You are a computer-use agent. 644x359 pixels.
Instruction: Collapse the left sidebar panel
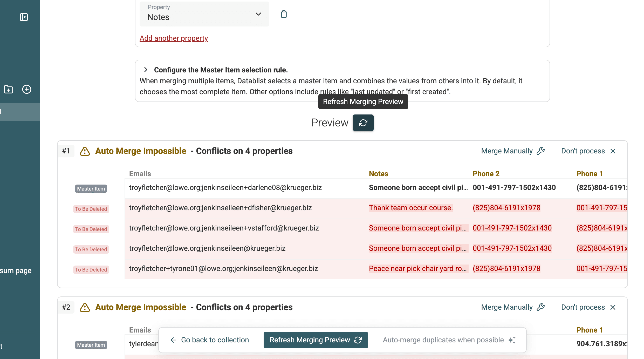(x=24, y=17)
